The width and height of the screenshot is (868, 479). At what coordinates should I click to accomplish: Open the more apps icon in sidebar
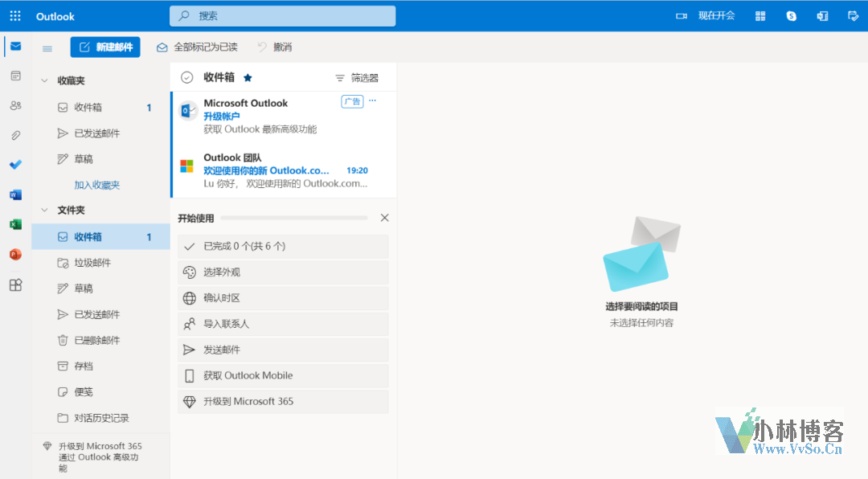[15, 285]
